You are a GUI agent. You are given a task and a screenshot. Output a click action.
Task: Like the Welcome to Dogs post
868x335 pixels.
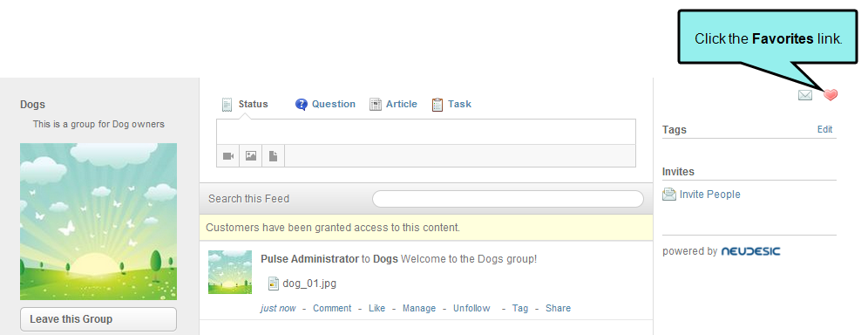(377, 309)
